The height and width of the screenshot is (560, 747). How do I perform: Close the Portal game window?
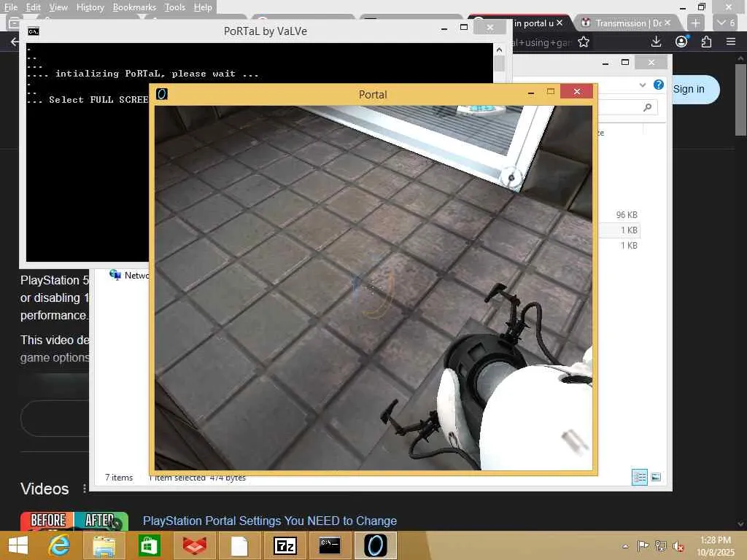(576, 91)
